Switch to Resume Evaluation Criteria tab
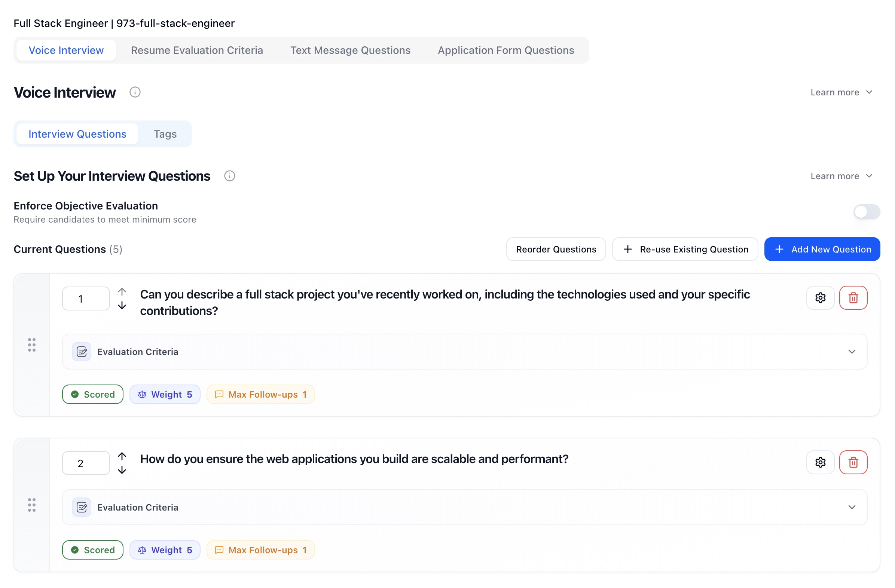Viewport: 895px width, 588px height. (x=197, y=50)
